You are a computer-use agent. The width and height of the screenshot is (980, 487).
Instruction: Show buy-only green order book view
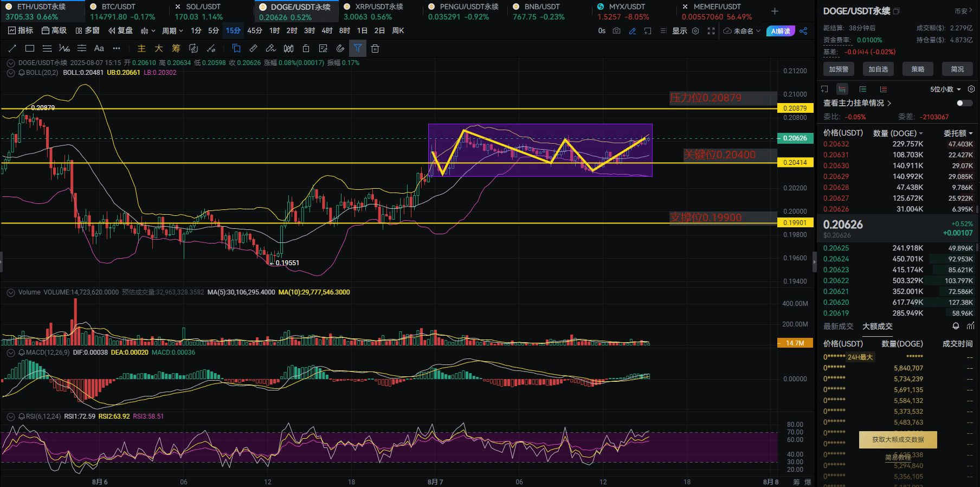[x=863, y=89]
